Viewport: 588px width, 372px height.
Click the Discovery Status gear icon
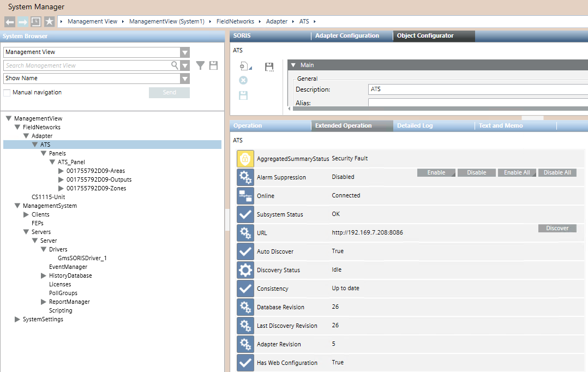245,269
